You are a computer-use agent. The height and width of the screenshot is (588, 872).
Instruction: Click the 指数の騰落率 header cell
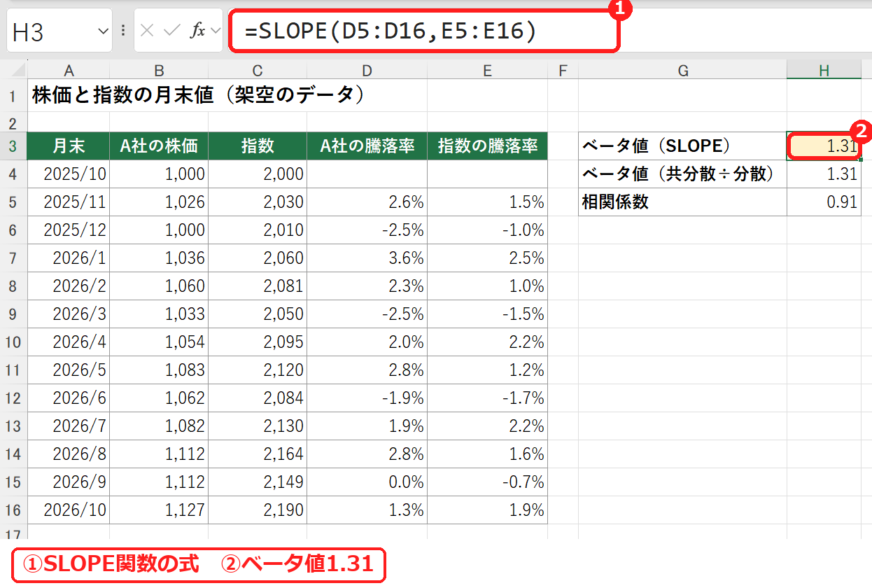[x=487, y=146]
